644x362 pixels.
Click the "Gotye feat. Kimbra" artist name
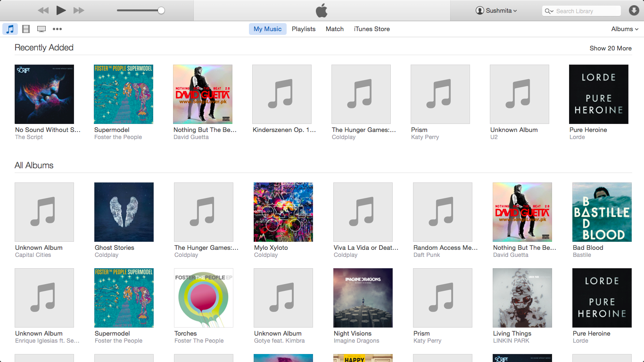point(279,341)
